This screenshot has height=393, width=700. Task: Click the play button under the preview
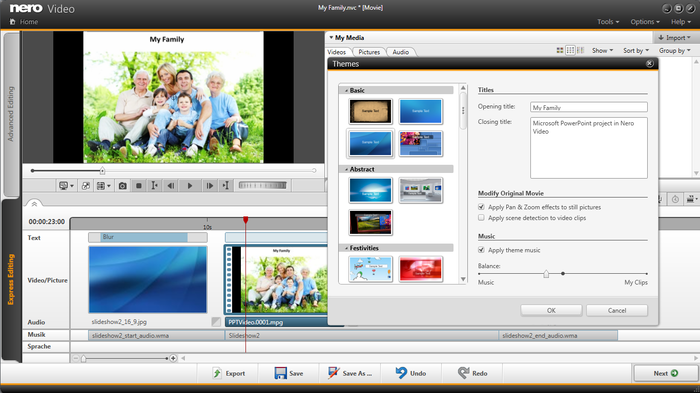(190, 186)
